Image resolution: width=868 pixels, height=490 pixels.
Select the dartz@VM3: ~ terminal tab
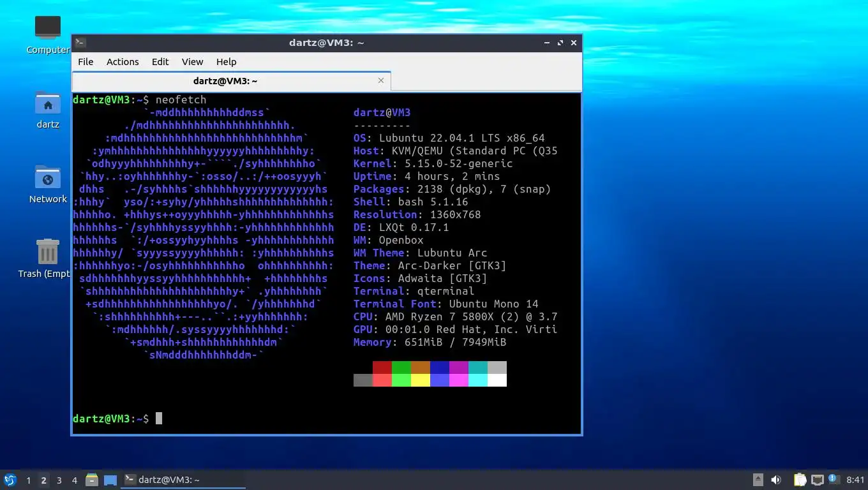coord(231,81)
